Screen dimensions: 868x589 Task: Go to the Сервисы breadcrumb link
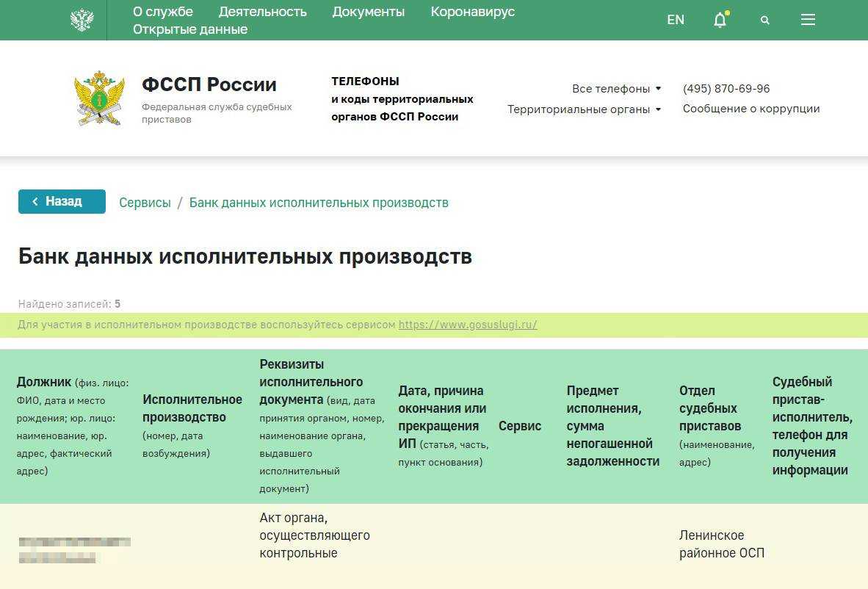click(x=145, y=203)
